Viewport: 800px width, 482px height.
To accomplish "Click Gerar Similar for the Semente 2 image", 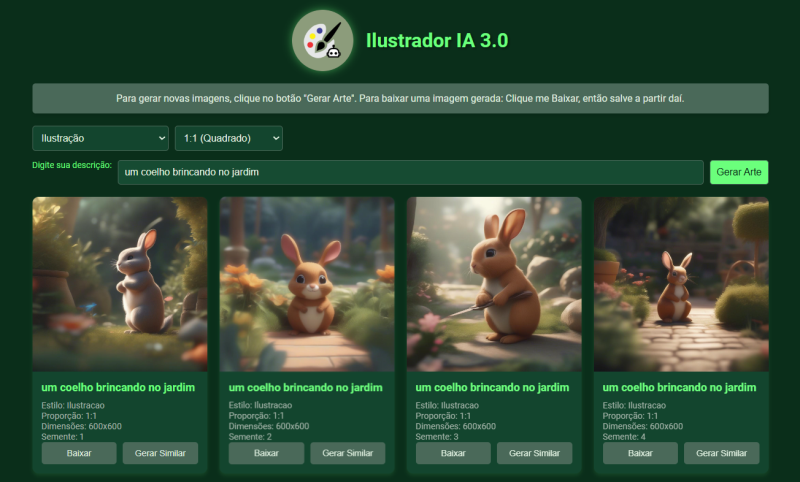I will [347, 453].
